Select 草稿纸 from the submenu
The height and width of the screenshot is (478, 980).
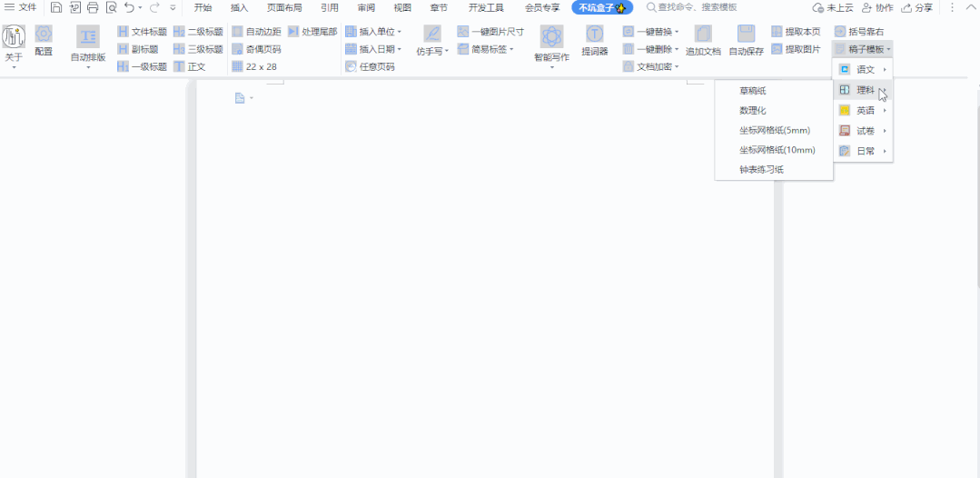[x=753, y=91]
